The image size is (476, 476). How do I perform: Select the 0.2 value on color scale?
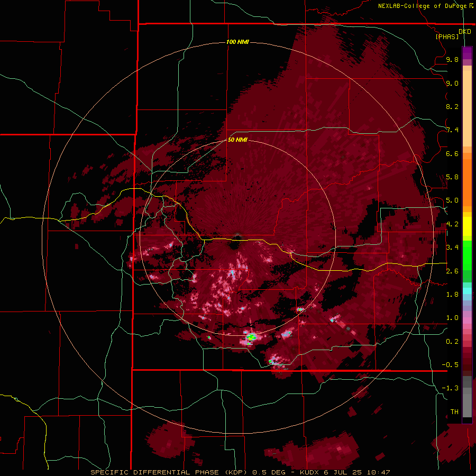tap(452, 342)
